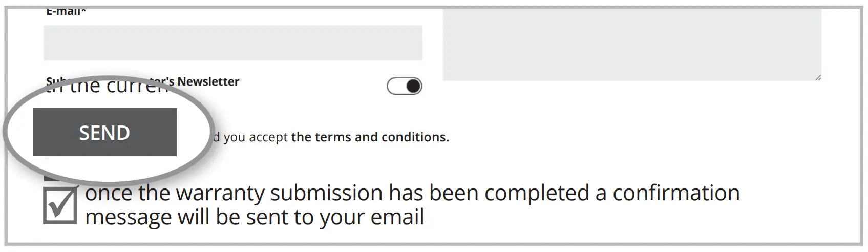Click the checkmark box beside confirmation note

click(60, 206)
